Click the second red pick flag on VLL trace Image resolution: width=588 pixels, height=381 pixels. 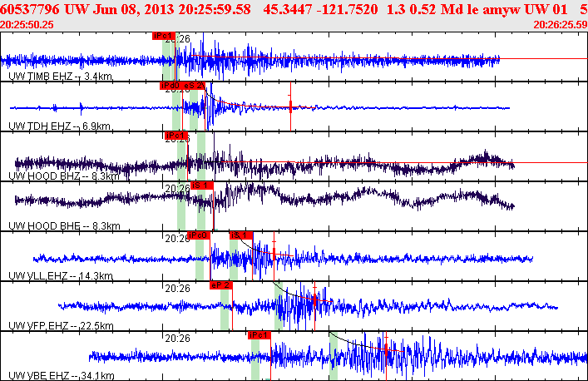tap(240, 235)
